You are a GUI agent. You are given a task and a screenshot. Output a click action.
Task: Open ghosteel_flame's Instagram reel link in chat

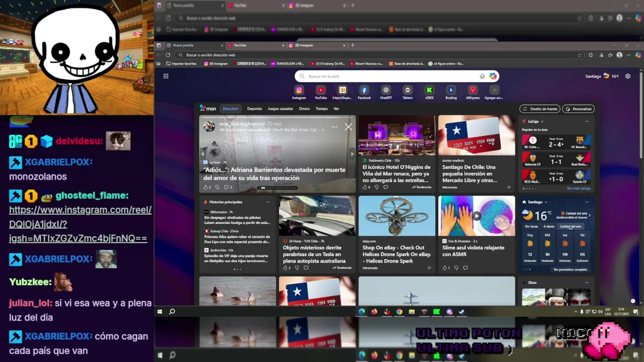coord(80,224)
